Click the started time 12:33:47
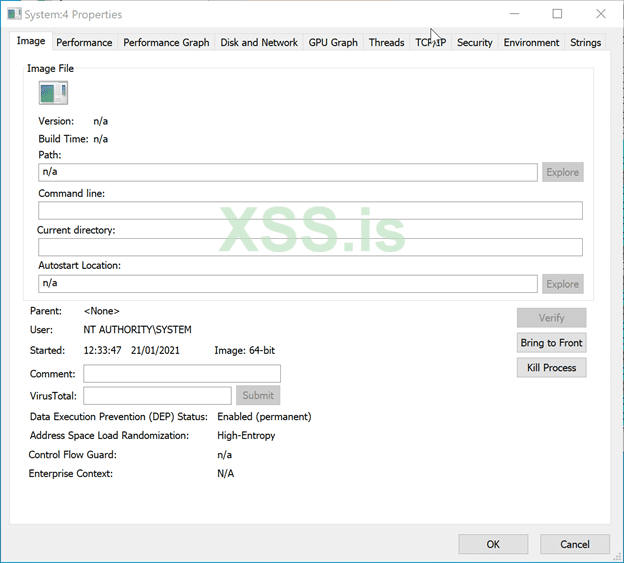The width and height of the screenshot is (624, 563). click(102, 350)
